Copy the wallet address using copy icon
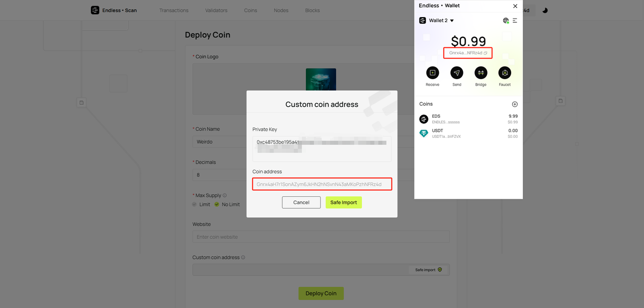 (486, 53)
